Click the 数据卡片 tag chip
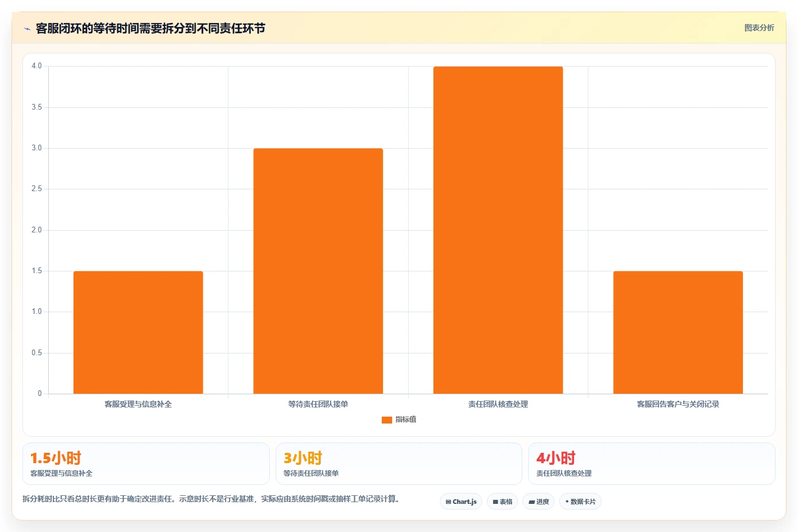Viewport: 798px width, 532px height. click(x=580, y=502)
